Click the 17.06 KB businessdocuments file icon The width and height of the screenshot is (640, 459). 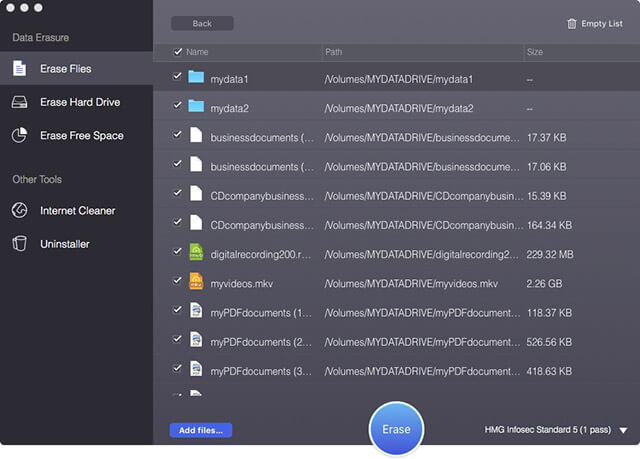[x=196, y=164]
